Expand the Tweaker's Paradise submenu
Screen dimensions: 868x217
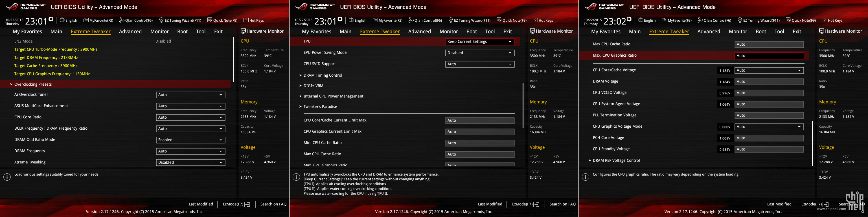[x=320, y=107]
